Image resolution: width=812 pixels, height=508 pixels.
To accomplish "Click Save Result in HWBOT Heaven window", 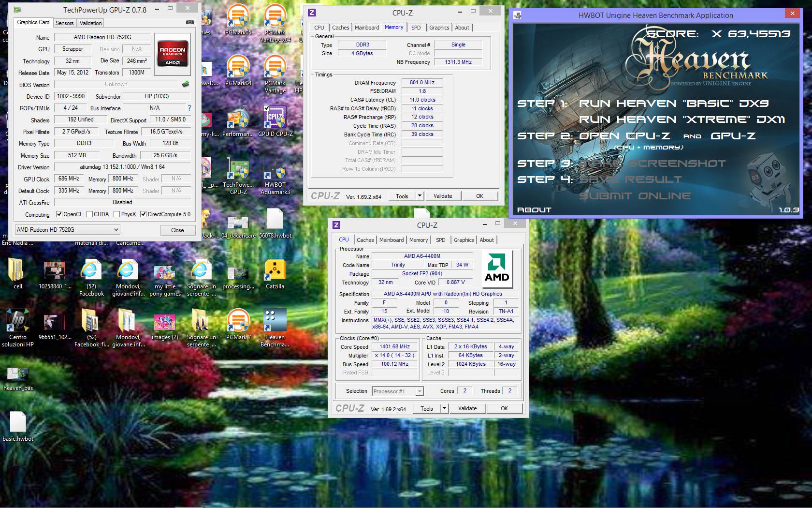I will (x=630, y=179).
